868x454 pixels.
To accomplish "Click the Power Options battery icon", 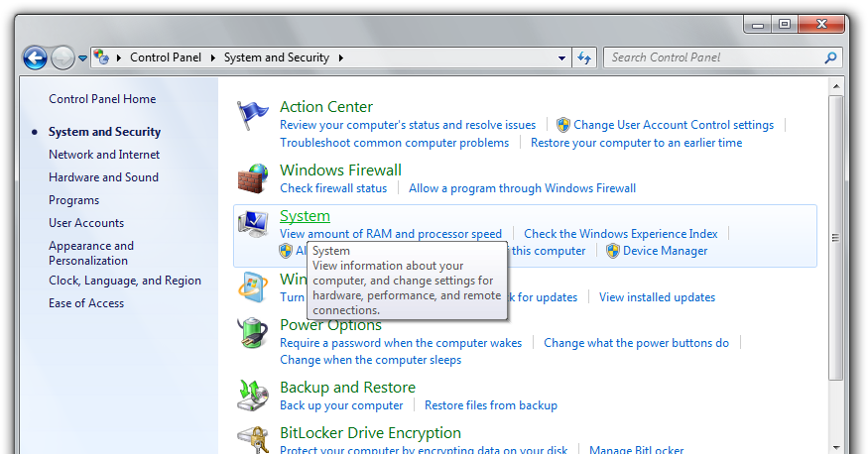I will [252, 333].
